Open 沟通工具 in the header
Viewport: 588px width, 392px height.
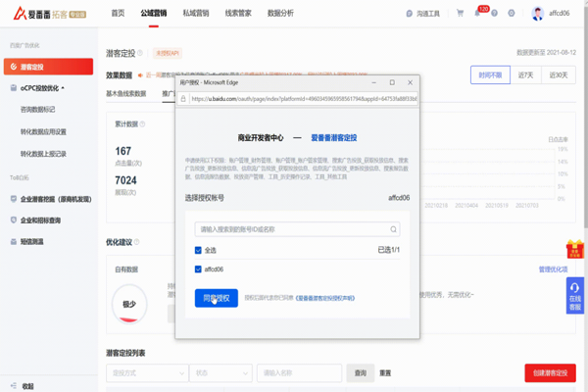coord(422,14)
